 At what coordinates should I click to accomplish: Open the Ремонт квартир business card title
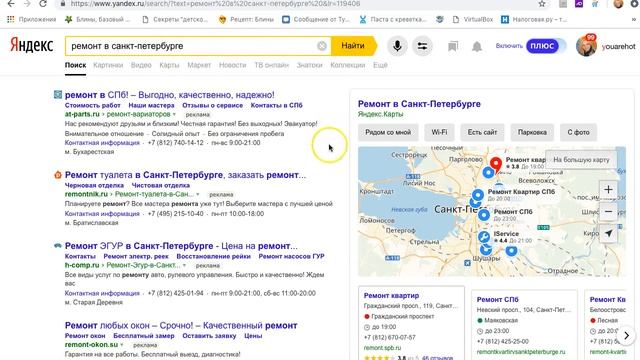click(x=391, y=296)
